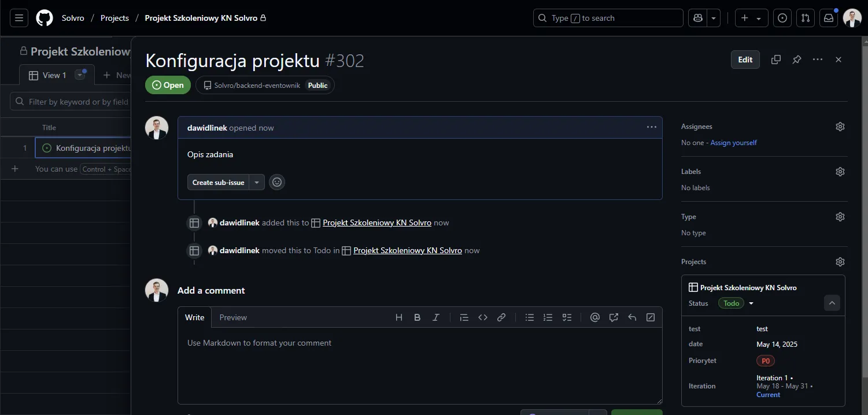Click the mention (@) icon
This screenshot has height=415, width=868.
[x=594, y=317]
